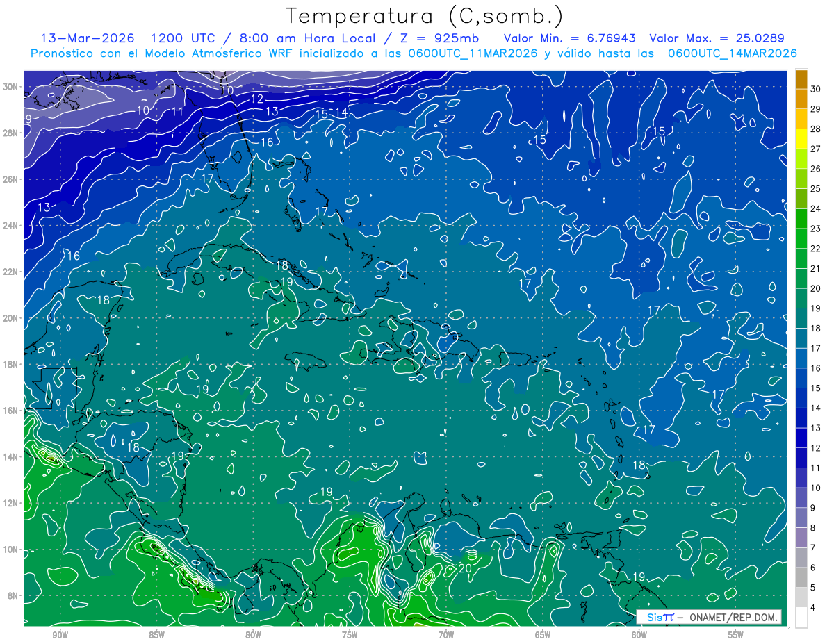Image resolution: width=834 pixels, height=644 pixels.
Task: Click the "9" contour label on the map
Action: 28,119
